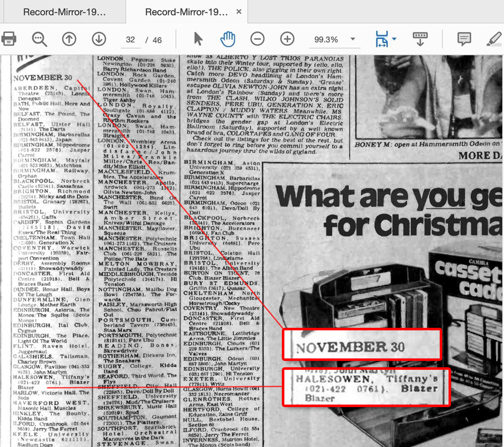Click the Print icon in the toolbar
The height and width of the screenshot is (447, 504).
point(9,39)
